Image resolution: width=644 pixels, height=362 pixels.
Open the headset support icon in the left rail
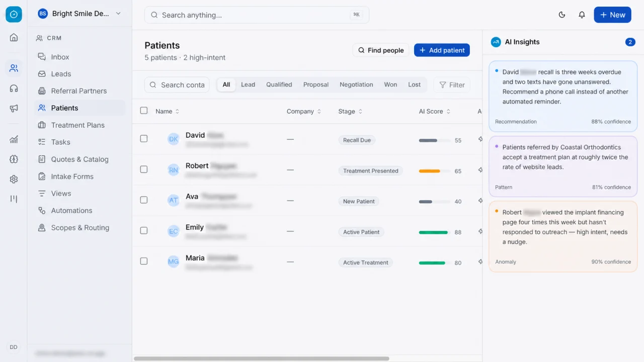pyautogui.click(x=14, y=88)
